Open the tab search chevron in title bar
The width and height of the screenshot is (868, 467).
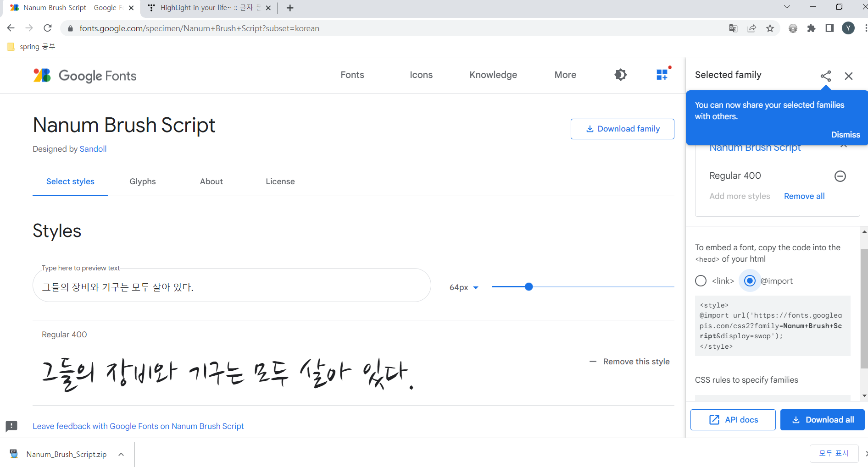point(787,7)
